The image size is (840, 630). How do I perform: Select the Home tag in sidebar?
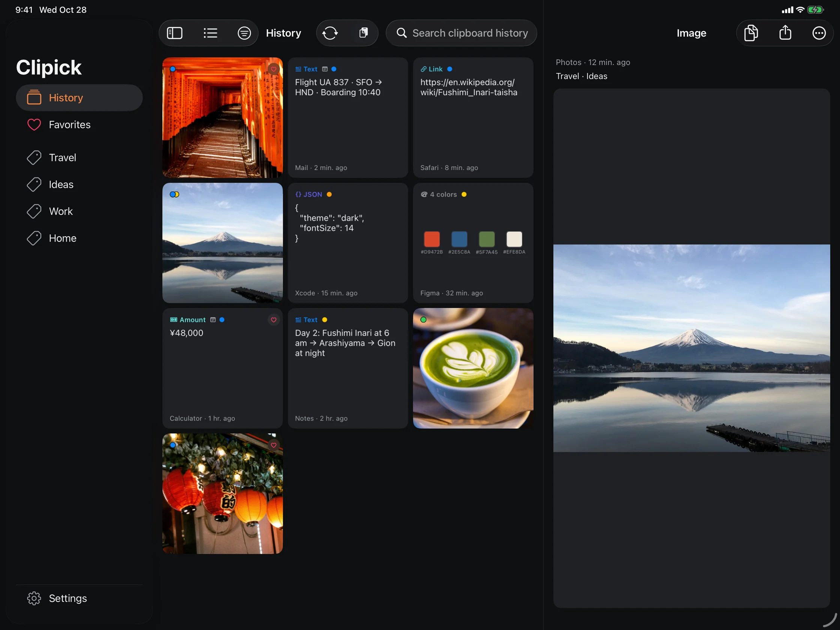click(x=79, y=238)
